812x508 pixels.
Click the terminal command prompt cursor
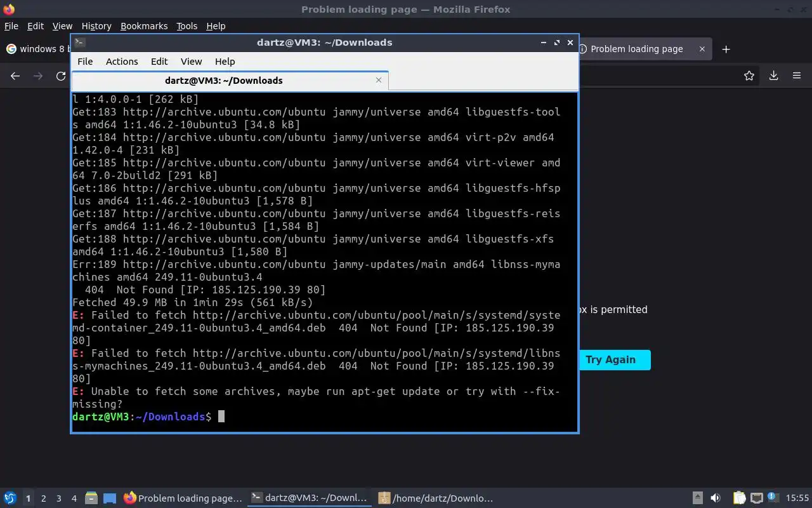click(221, 417)
